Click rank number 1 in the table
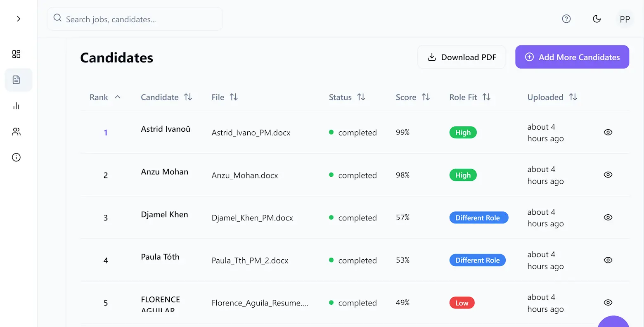The width and height of the screenshot is (644, 327). (106, 133)
